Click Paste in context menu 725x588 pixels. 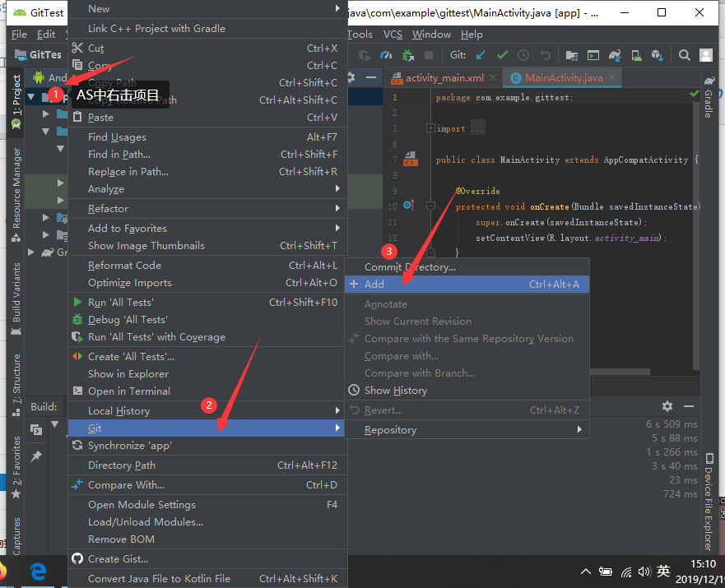coord(207,118)
